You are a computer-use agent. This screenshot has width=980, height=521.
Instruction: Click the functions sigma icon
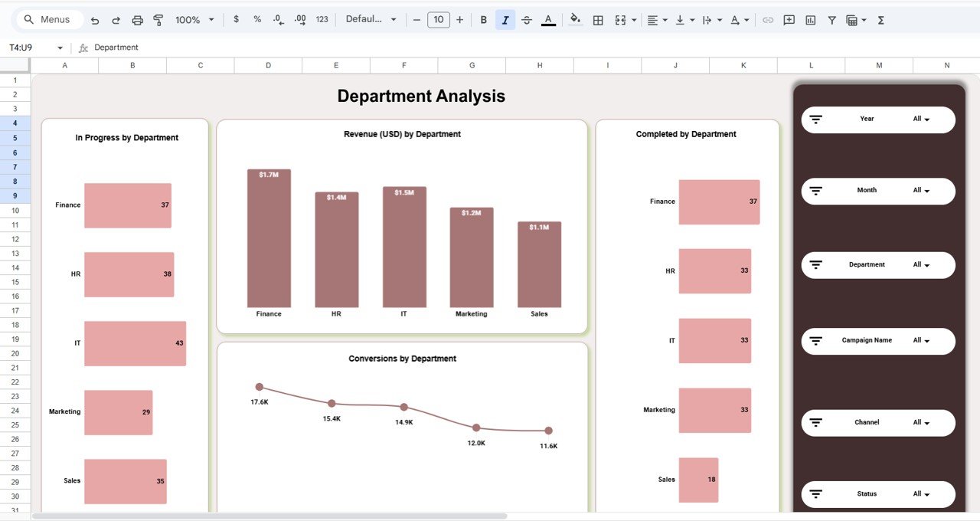(x=880, y=20)
